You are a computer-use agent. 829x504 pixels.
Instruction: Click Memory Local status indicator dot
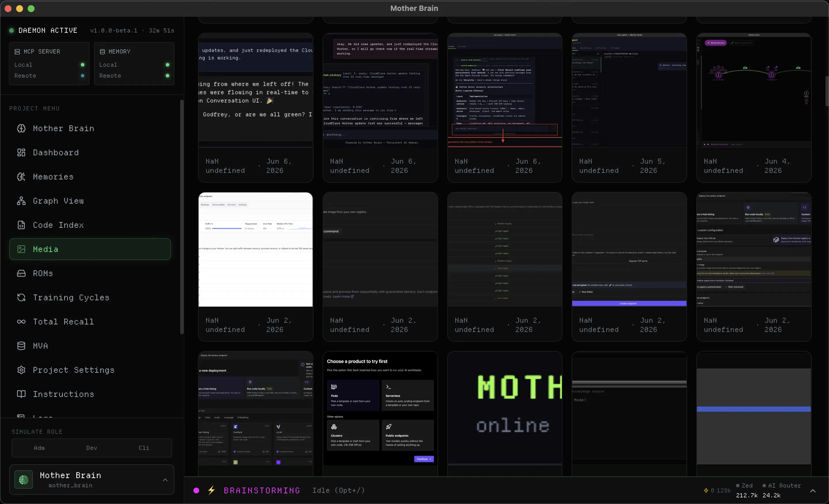click(x=168, y=65)
